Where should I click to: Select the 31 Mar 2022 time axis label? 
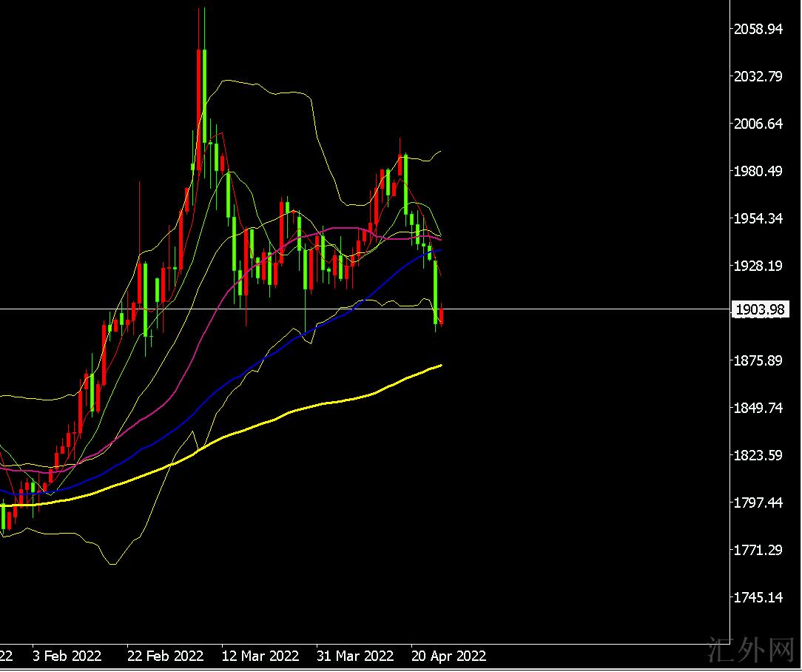(x=355, y=656)
